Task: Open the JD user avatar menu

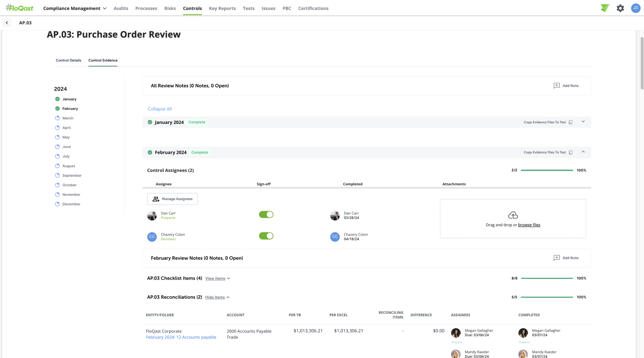Action: [635, 8]
